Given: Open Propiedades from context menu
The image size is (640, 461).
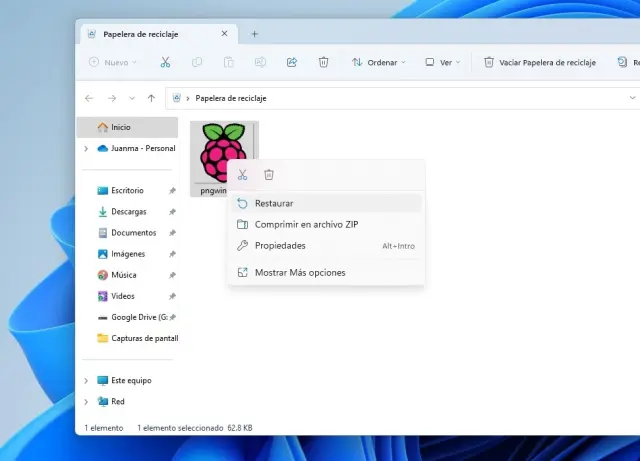Looking at the screenshot, I should [280, 246].
